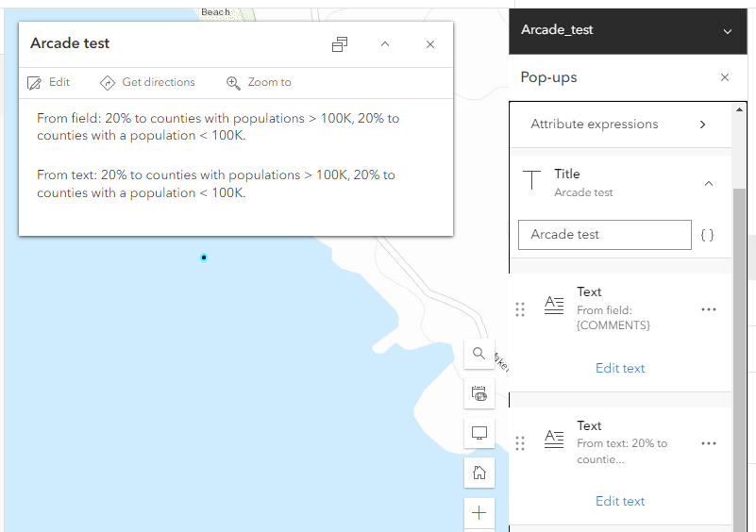756x532 pixels.
Task: Collapse the Title section
Action: click(x=709, y=183)
